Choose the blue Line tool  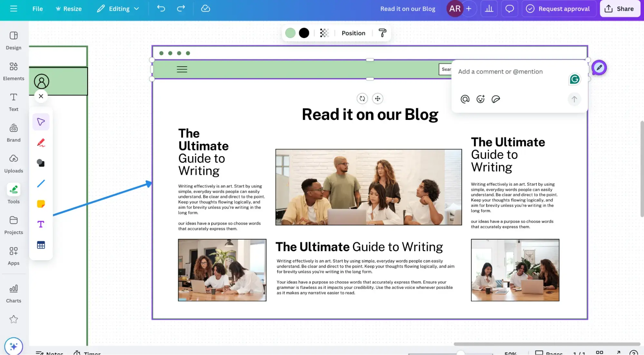pos(41,183)
